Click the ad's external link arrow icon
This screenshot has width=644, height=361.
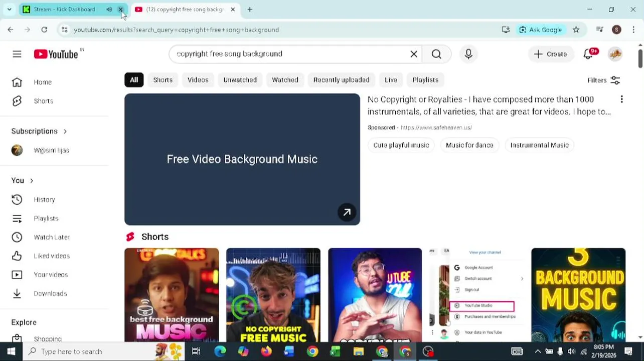[347, 212]
